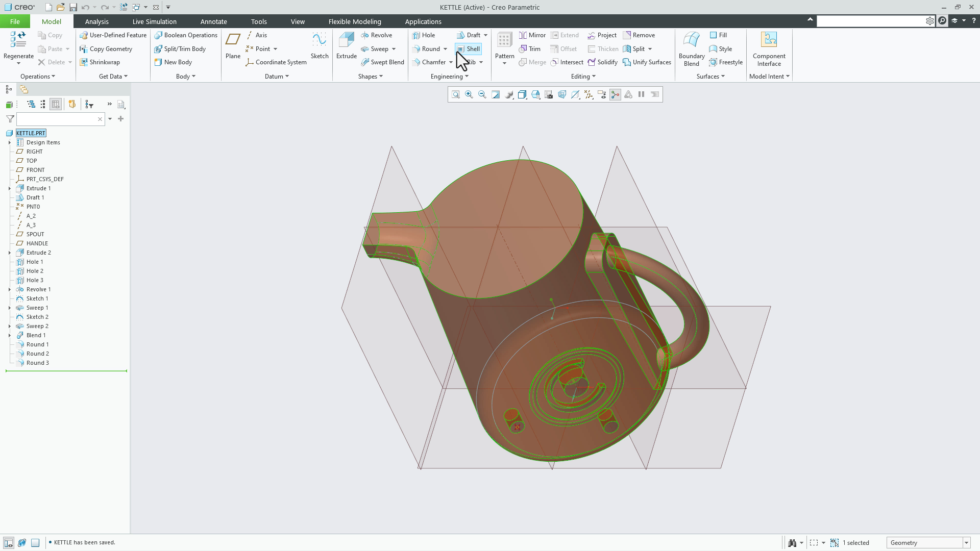This screenshot has width=980, height=551.
Task: Expand the Engineering group menu
Action: 449,77
